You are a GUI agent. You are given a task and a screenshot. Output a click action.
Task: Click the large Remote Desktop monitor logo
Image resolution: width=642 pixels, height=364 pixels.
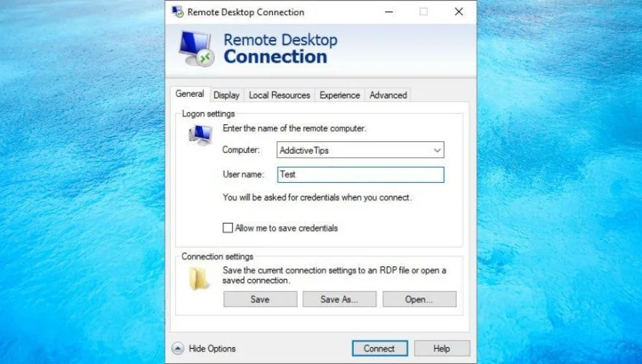[x=197, y=48]
